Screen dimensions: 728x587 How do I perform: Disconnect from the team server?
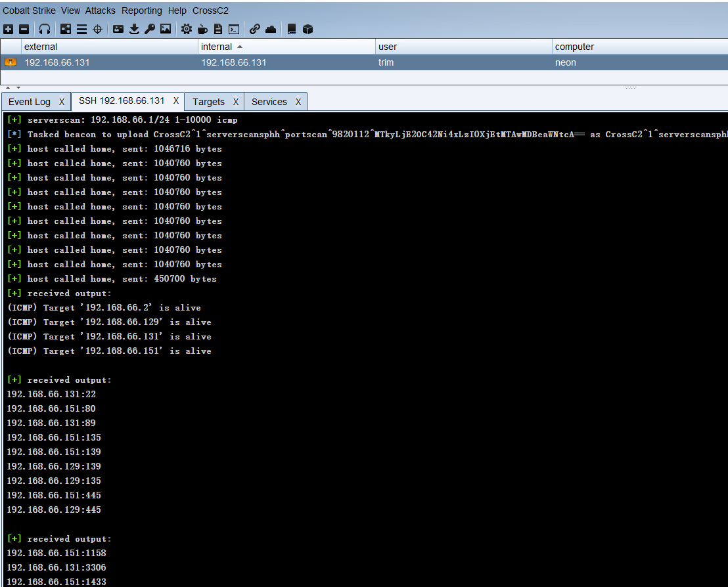click(x=24, y=29)
